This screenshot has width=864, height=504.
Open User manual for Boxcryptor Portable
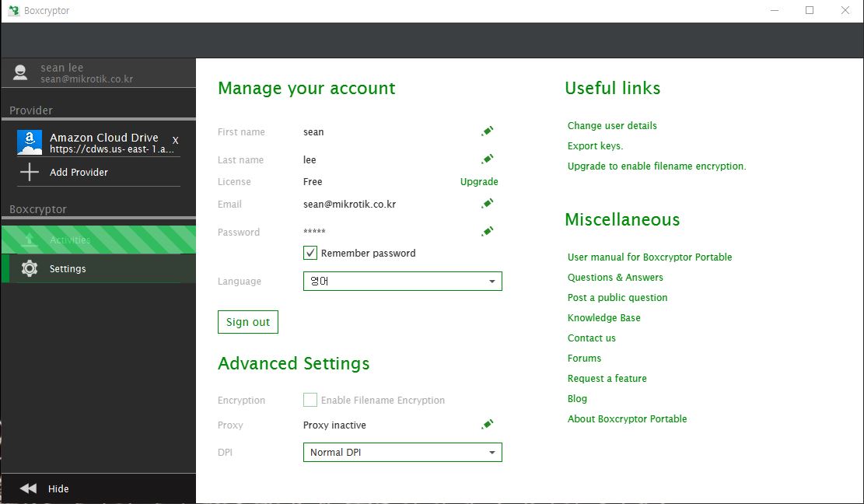[649, 257]
